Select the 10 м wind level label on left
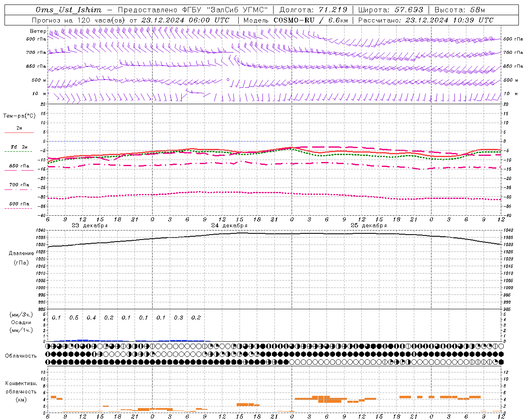525x420 pixels. 39,94
